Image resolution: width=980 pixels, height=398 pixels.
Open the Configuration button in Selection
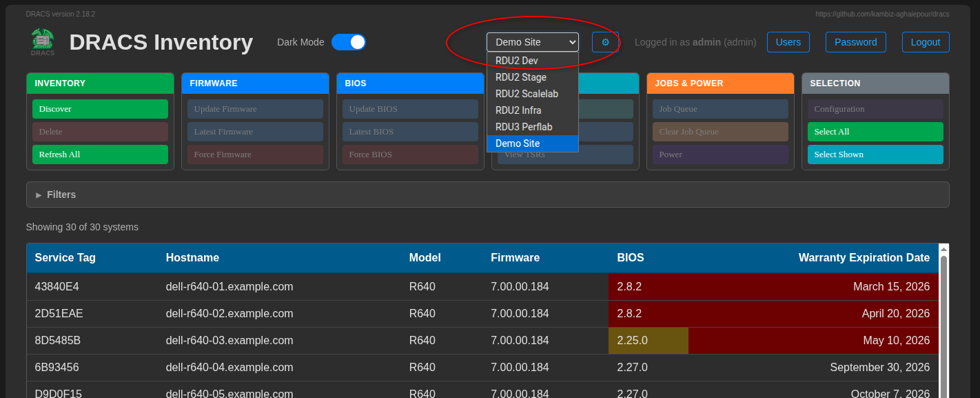875,109
